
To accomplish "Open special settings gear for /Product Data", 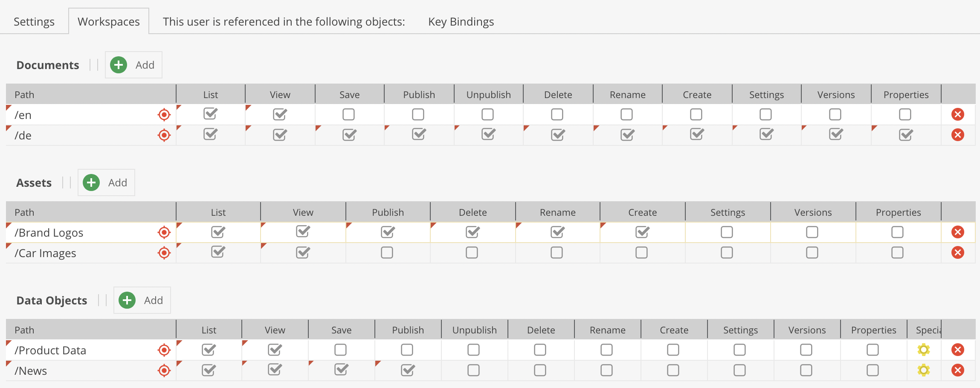I will click(x=923, y=350).
